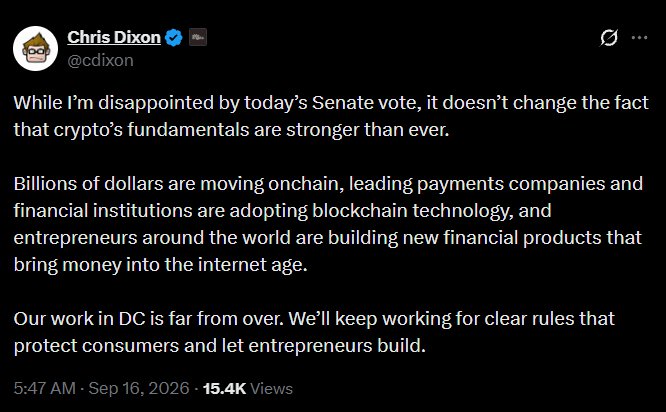
Task: Click the Chris Dixon display name link
Action: pyautogui.click(x=114, y=37)
